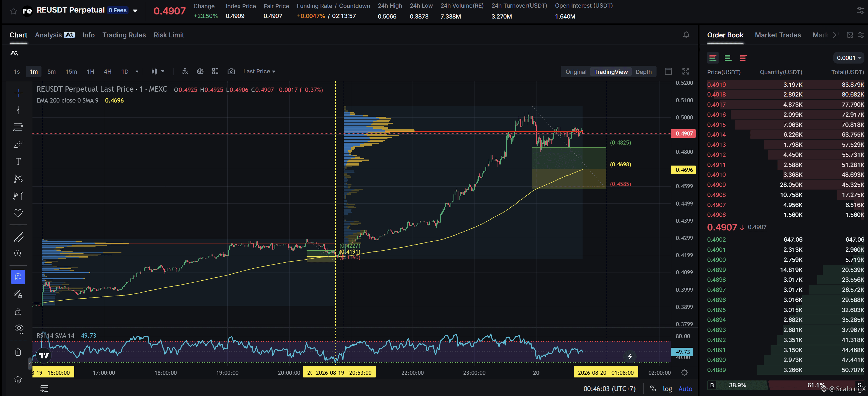The image size is (868, 396).
Task: Open the indicators fx icon
Action: click(x=185, y=71)
